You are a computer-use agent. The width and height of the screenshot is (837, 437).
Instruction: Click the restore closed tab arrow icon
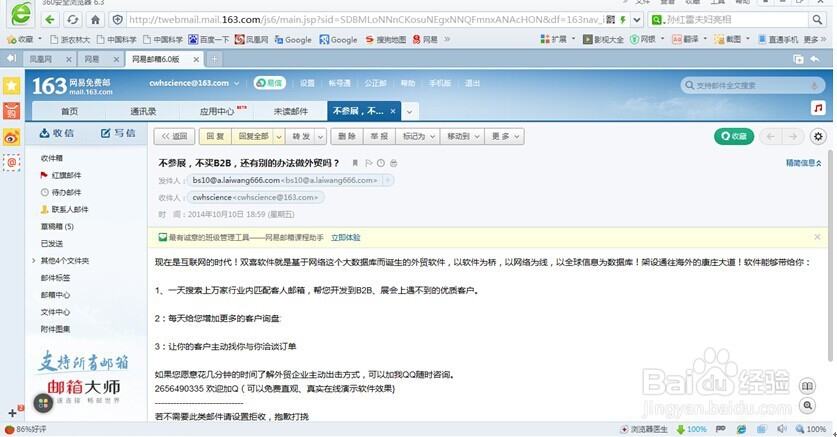click(x=815, y=59)
